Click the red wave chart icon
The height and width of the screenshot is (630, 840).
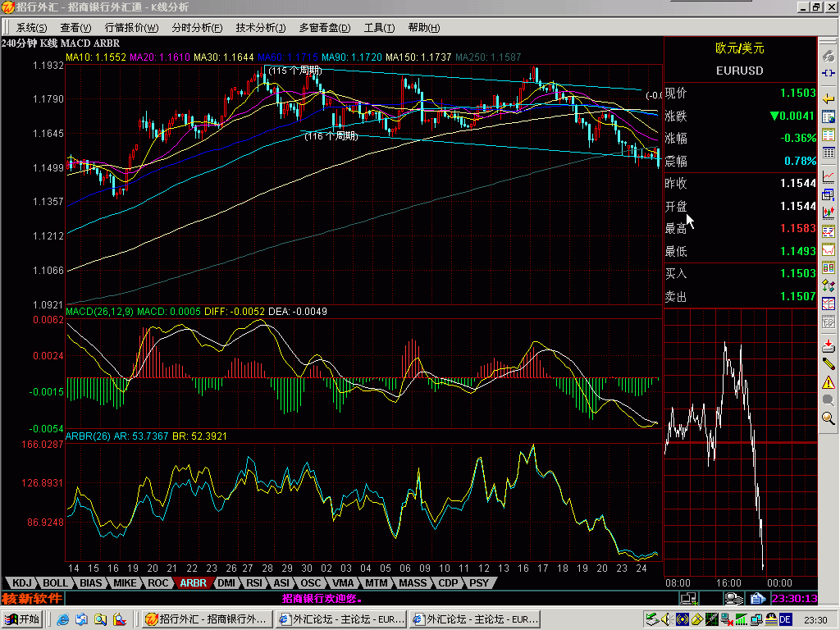click(x=829, y=249)
